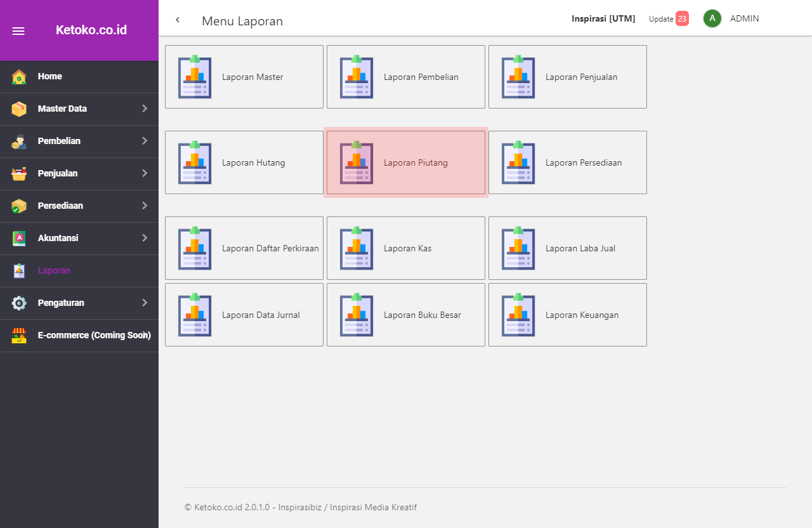Click the Update notification badge showing 23
The width and height of the screenshot is (812, 528).
coord(682,18)
